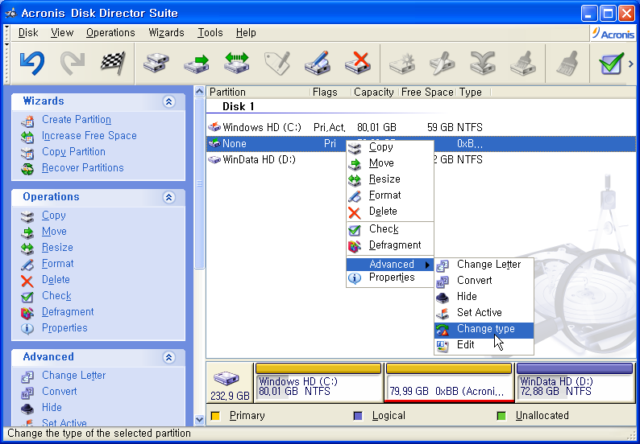Choose Set Active in the submenu

pyautogui.click(x=484, y=313)
